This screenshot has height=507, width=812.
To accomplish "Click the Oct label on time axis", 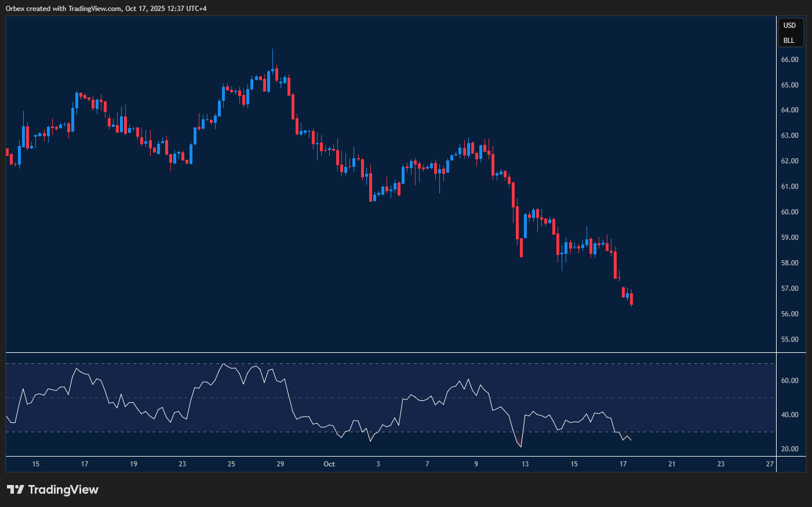I will pyautogui.click(x=329, y=464).
